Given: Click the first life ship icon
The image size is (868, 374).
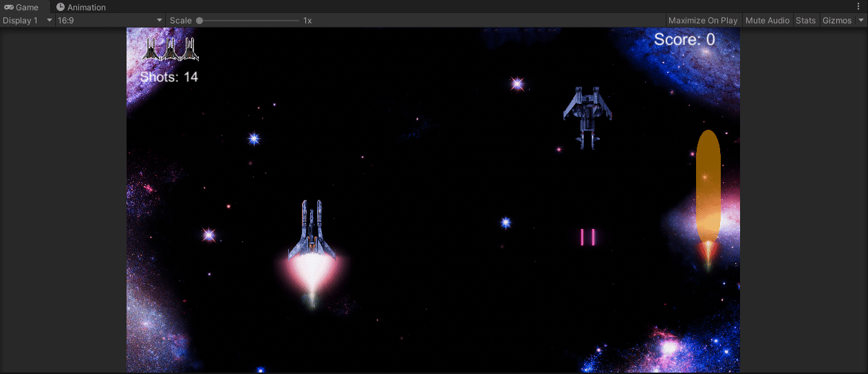Looking at the screenshot, I should (151, 49).
